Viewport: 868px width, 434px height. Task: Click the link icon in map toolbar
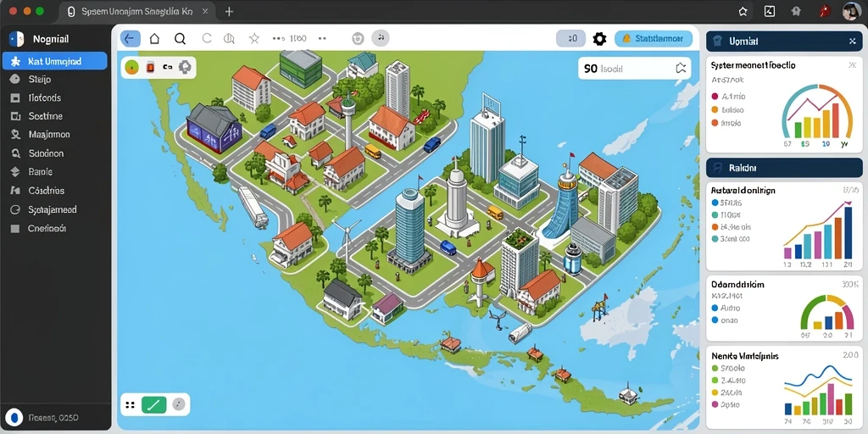(x=167, y=68)
